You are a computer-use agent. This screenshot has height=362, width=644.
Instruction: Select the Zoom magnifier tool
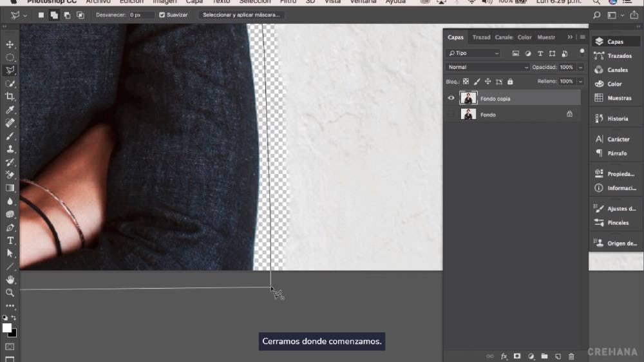(x=10, y=292)
